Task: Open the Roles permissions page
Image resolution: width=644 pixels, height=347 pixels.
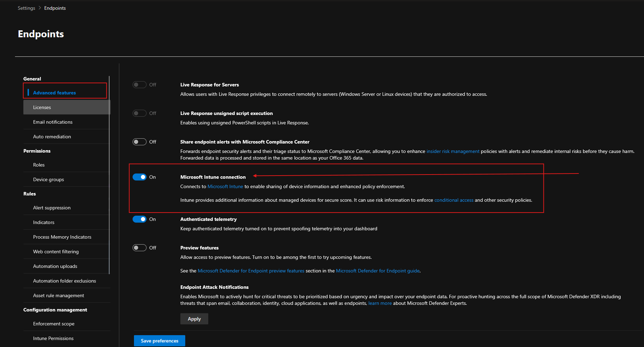Action: 38,165
